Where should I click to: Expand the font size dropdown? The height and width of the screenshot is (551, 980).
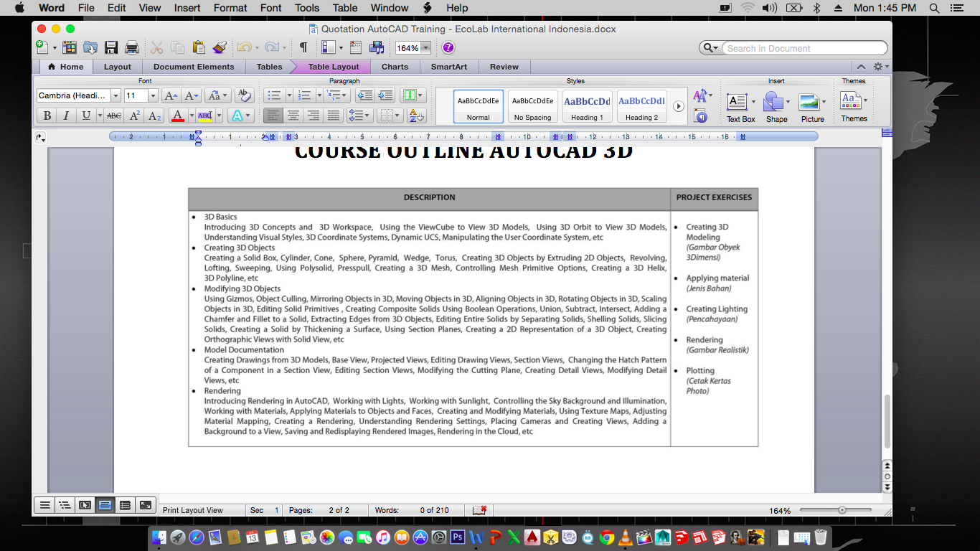153,95
